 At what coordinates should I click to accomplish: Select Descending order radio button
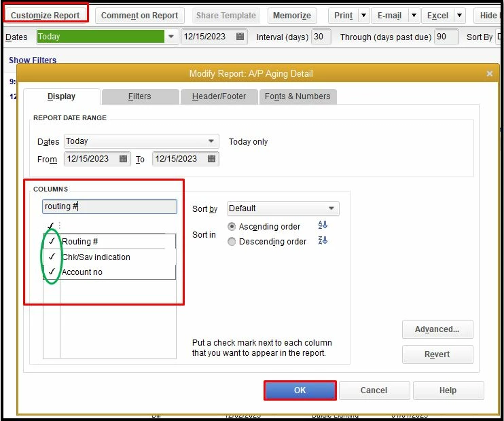point(232,241)
